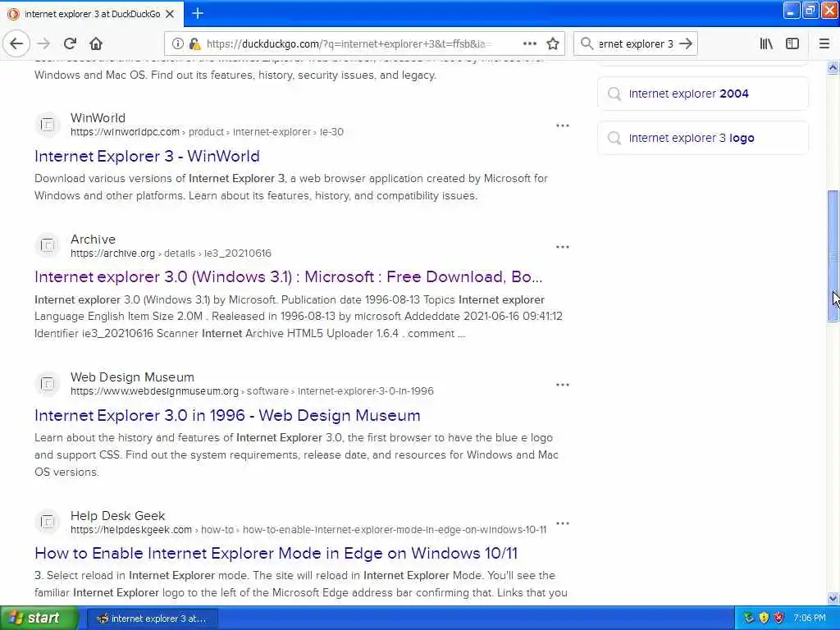
Task: Show site information icon in address bar
Action: click(177, 44)
